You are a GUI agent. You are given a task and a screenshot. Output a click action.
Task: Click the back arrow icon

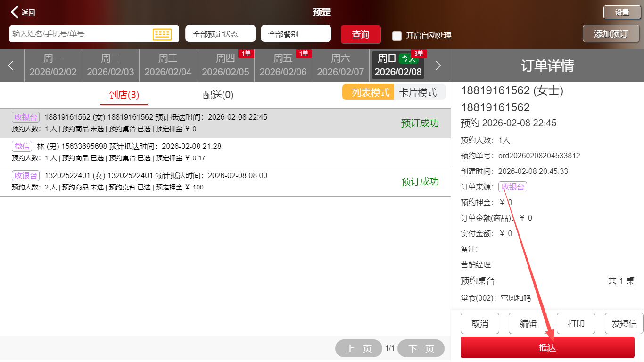(x=15, y=12)
